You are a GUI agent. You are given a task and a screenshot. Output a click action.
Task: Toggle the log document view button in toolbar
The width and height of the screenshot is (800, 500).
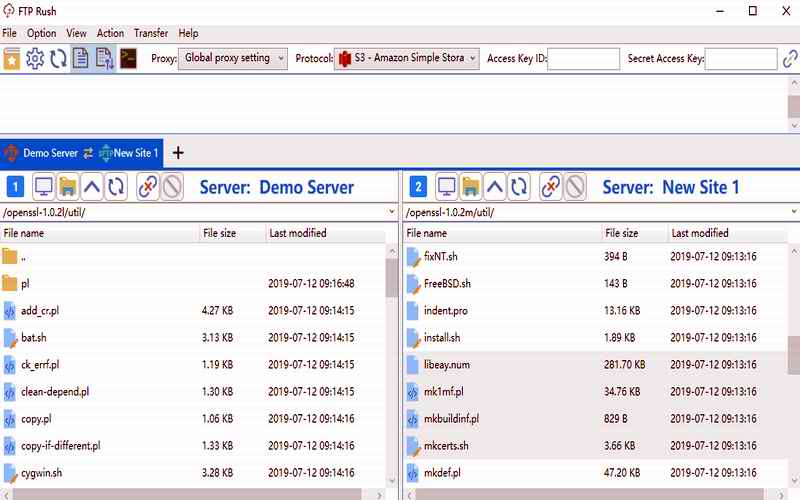tap(81, 59)
